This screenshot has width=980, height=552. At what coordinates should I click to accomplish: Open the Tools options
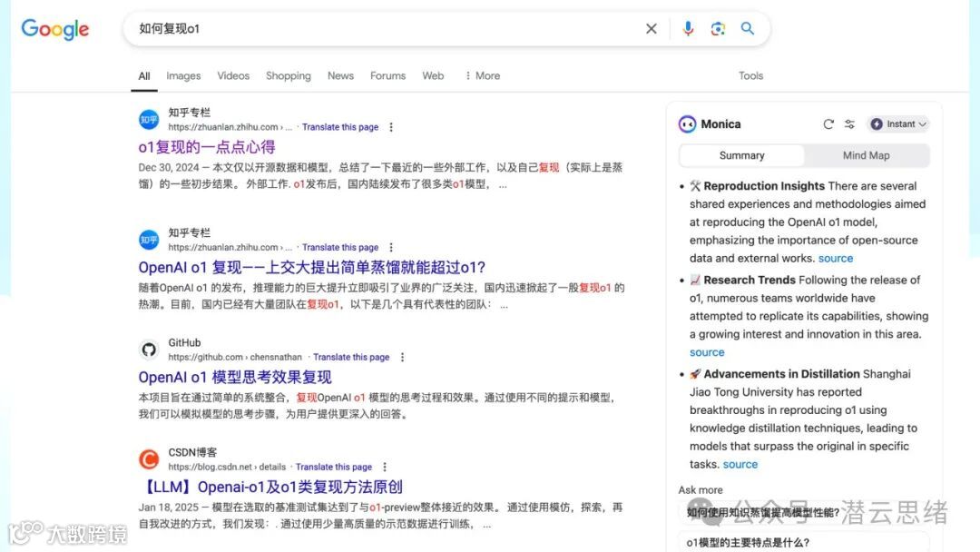pyautogui.click(x=750, y=75)
